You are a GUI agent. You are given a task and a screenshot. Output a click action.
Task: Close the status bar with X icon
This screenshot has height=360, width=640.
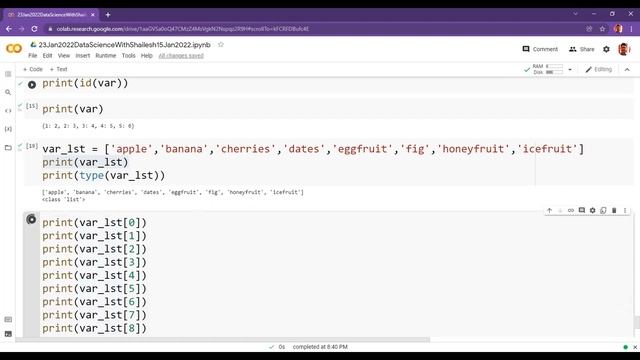tap(635, 347)
